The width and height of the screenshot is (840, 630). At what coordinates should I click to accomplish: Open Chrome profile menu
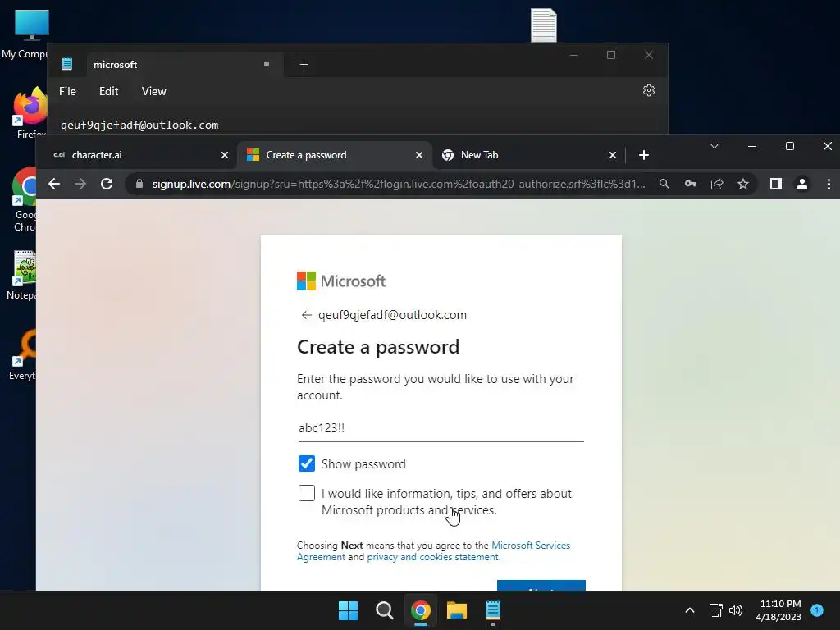pos(802,185)
